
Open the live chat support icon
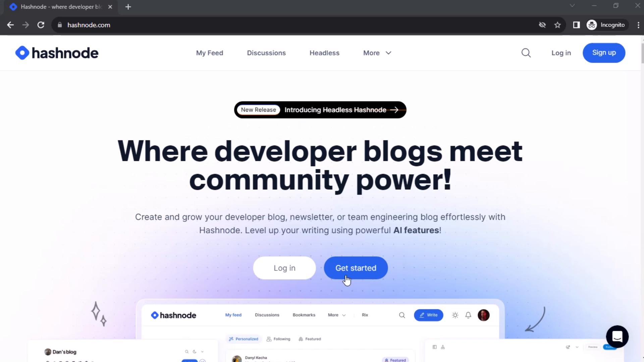pos(618,337)
